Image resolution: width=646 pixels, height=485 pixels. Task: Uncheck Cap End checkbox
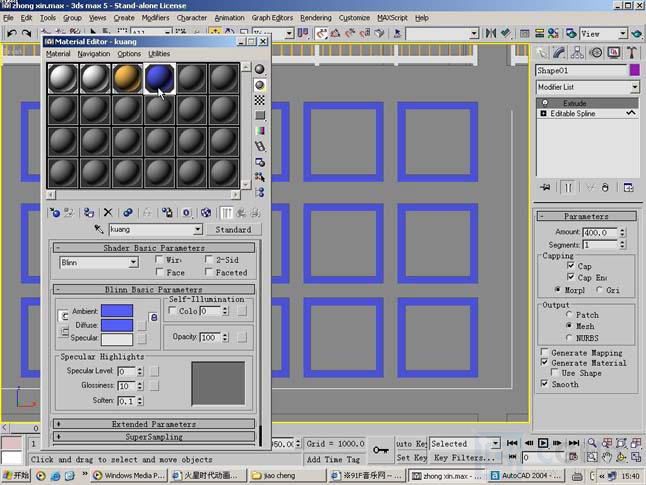(571, 277)
